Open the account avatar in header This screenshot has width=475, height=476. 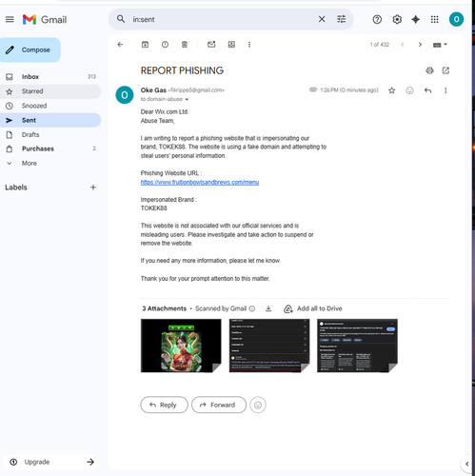[x=456, y=19]
